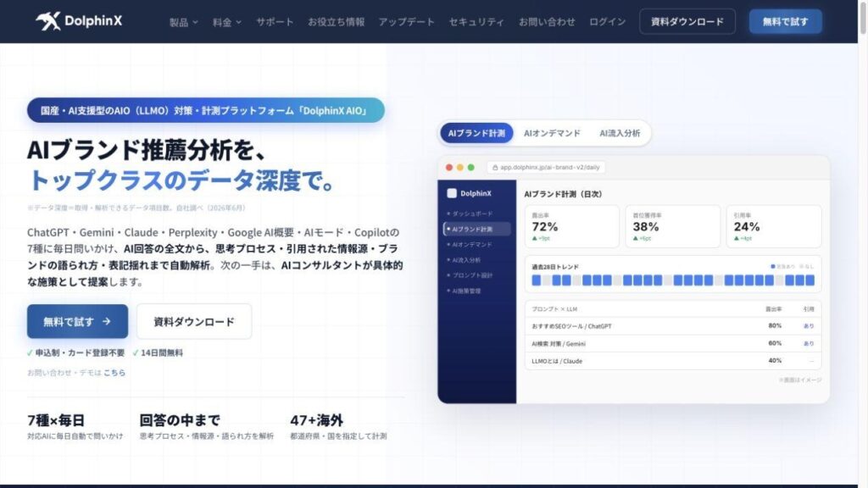Follow the こちら inquiry link
Screen dimensions: 868x488
(114, 373)
